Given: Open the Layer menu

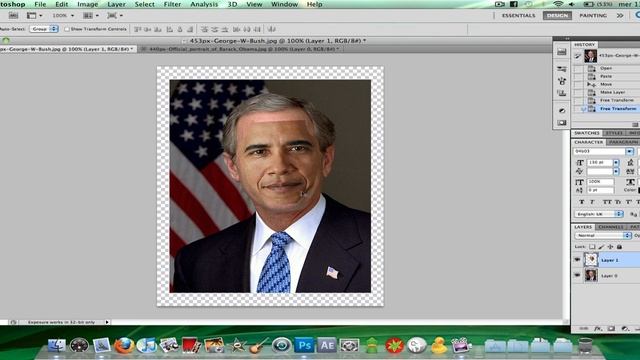Looking at the screenshot, I should pyautogui.click(x=116, y=4).
